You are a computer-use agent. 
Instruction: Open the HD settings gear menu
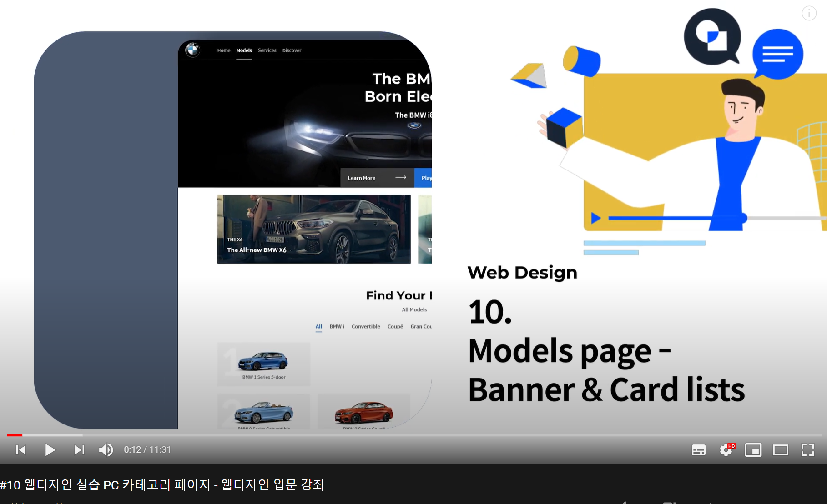727,450
